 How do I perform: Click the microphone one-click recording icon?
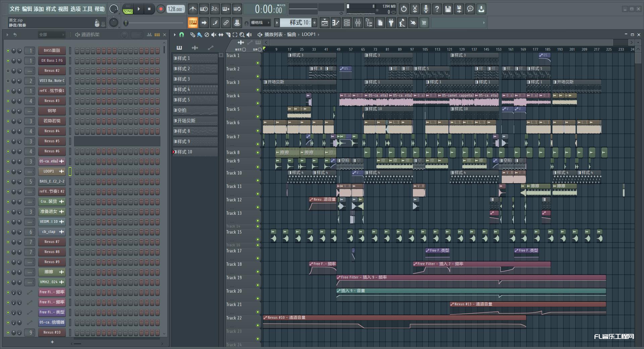pyautogui.click(x=426, y=9)
